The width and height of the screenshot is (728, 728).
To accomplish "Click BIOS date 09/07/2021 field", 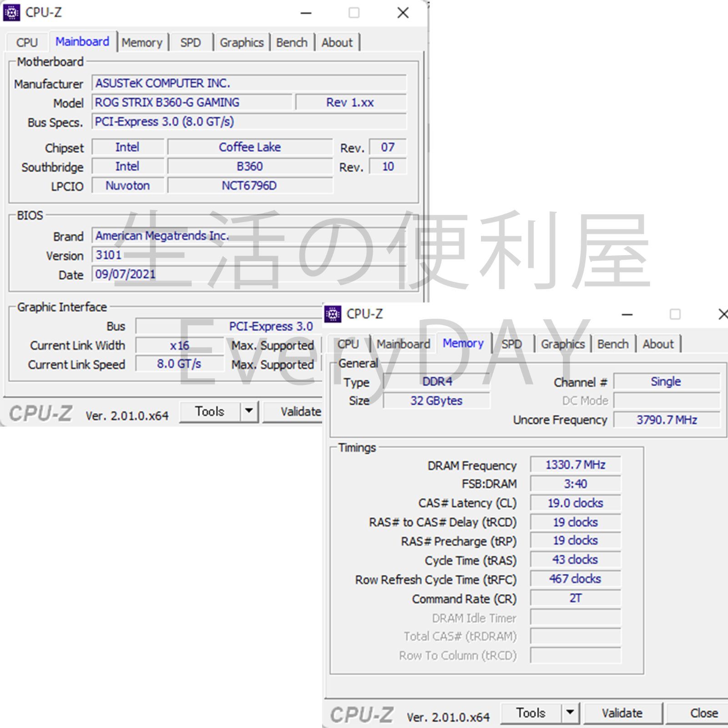I will point(249,274).
